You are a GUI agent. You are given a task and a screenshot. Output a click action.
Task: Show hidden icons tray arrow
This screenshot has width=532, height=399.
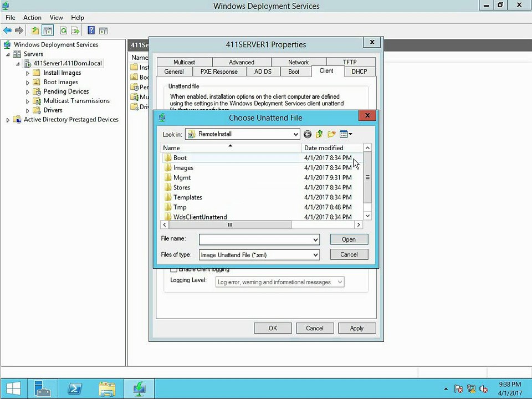pyautogui.click(x=446, y=389)
